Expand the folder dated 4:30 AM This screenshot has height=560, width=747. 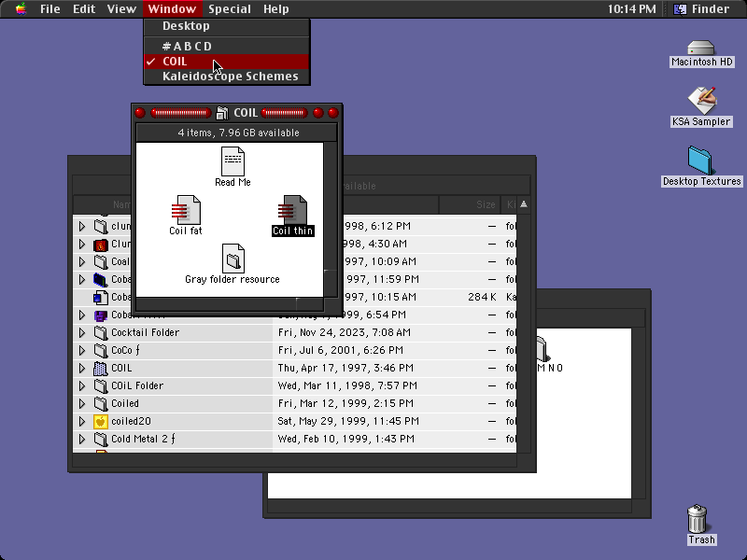click(82, 245)
